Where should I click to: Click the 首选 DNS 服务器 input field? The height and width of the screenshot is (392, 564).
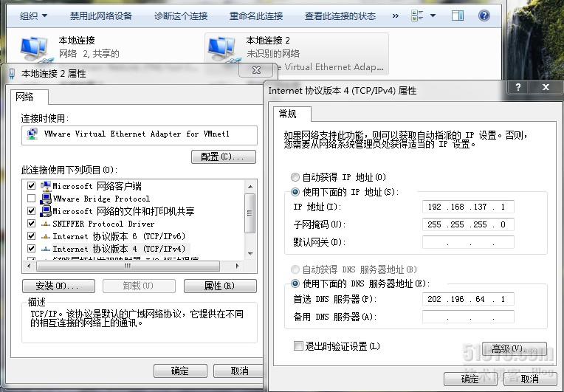(x=468, y=299)
